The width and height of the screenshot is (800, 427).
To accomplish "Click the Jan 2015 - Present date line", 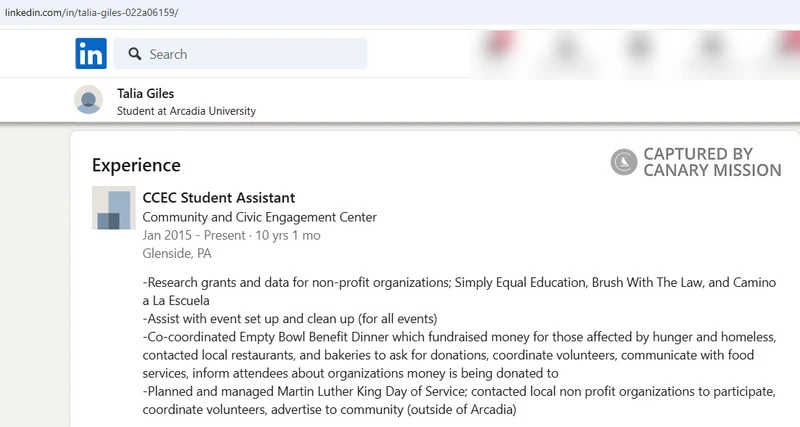I will (231, 235).
